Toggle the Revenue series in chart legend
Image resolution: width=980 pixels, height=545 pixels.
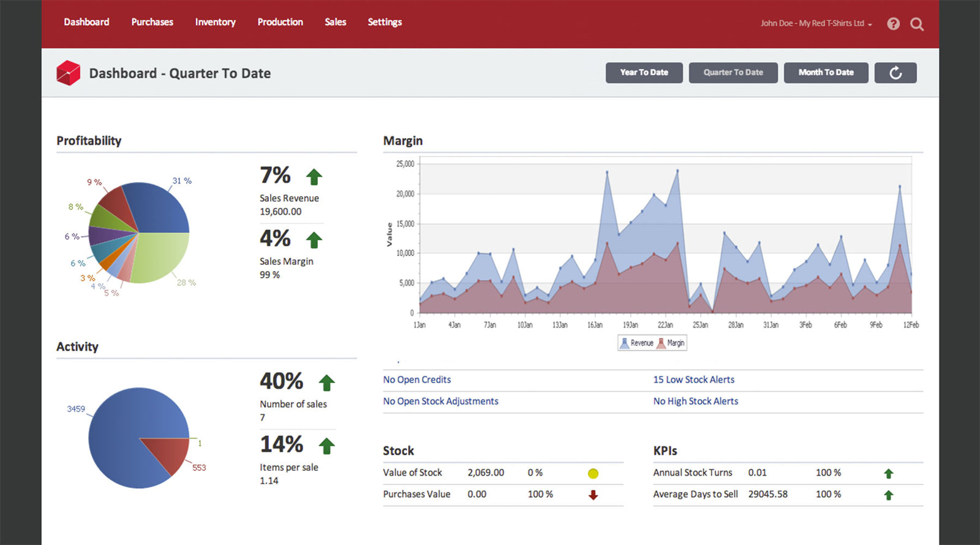coord(637,343)
